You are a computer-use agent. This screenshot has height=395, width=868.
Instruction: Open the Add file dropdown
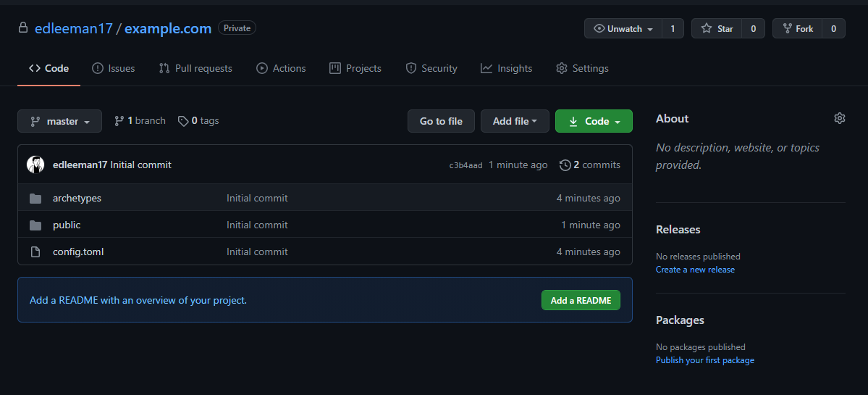[x=515, y=122]
